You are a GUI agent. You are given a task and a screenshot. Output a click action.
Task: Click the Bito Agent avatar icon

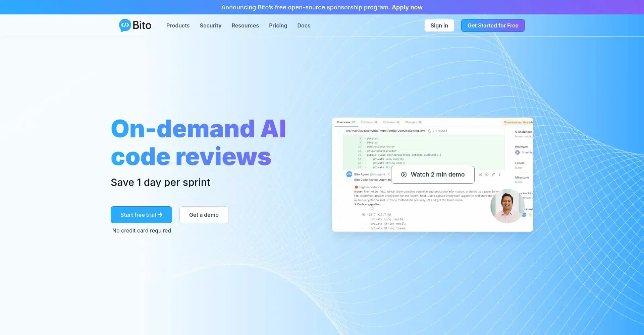pyautogui.click(x=349, y=174)
